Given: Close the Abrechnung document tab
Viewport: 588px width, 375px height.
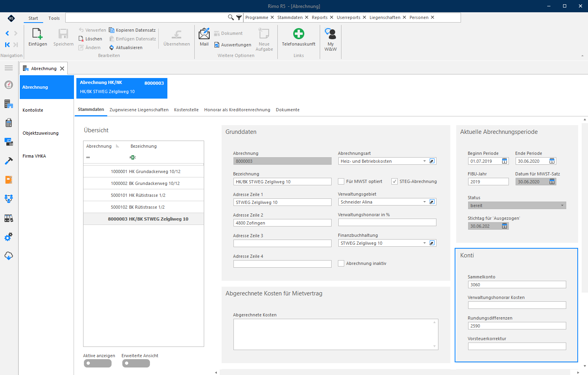Looking at the screenshot, I should (62, 69).
